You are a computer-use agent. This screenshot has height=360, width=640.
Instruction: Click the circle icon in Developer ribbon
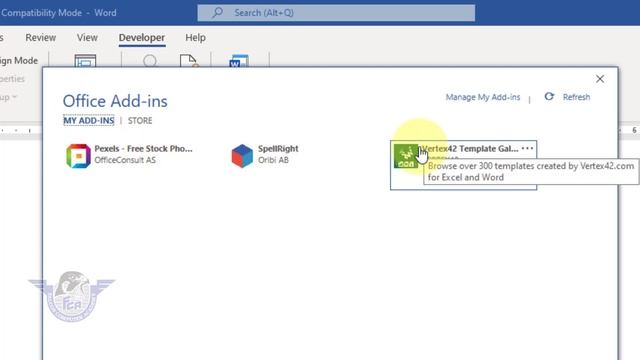point(150,61)
